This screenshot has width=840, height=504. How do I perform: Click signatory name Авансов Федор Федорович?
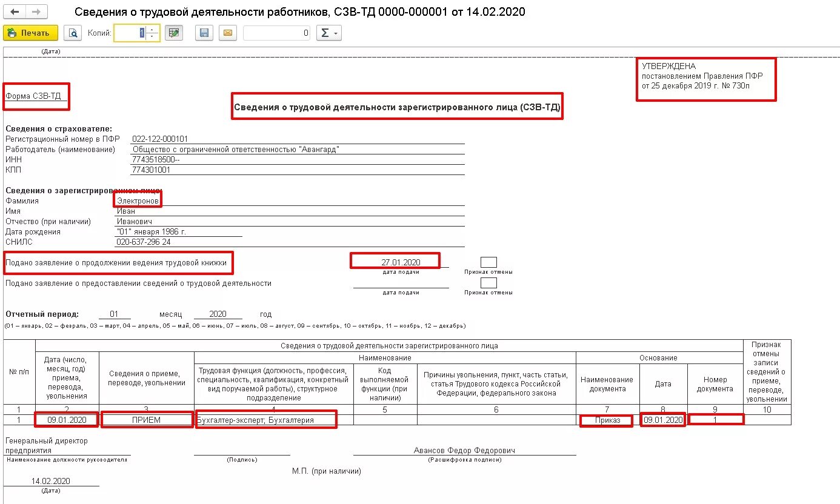click(465, 451)
